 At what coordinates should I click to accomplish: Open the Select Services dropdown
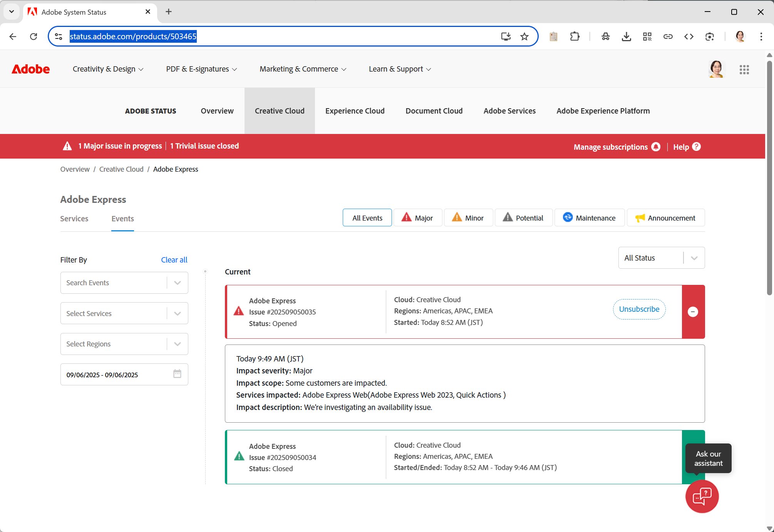124,313
